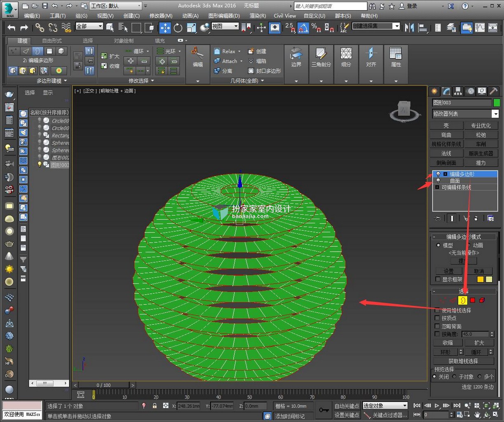Click the Set Key key icon
Image resolution: width=504 pixels, height=422 pixels.
(324, 410)
